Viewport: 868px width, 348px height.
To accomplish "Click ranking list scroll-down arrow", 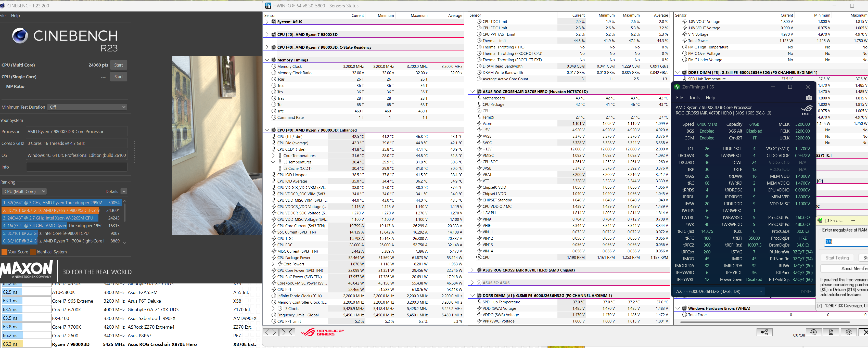I will pyautogui.click(x=125, y=242).
